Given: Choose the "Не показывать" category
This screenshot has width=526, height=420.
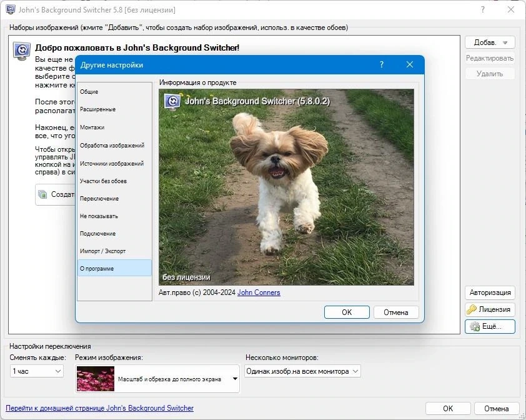Looking at the screenshot, I should coord(114,216).
